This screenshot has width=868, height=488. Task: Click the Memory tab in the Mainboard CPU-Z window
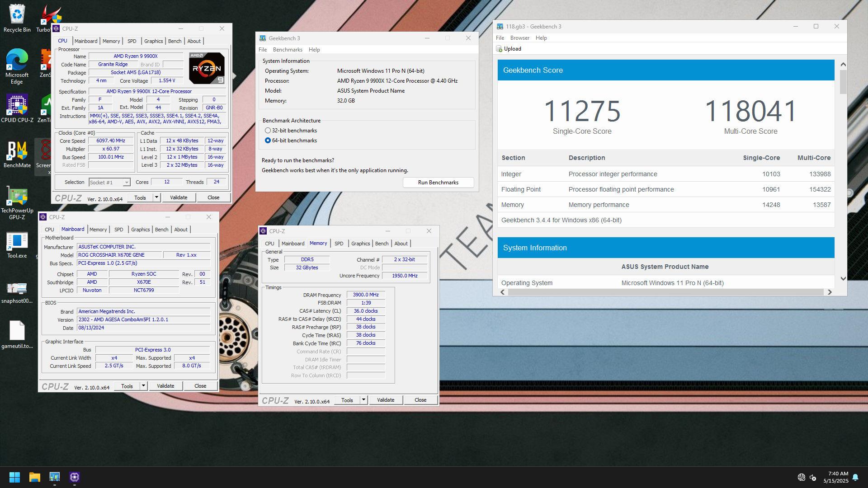click(x=98, y=230)
